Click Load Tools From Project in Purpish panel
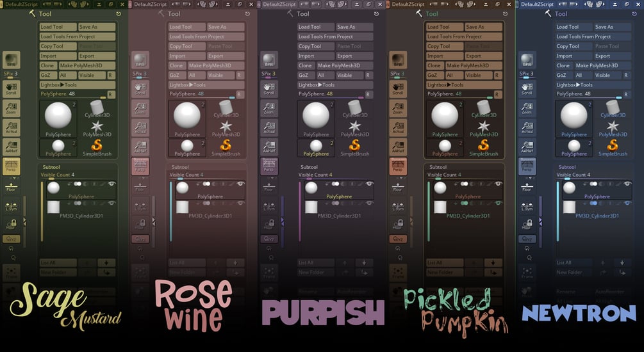This screenshot has height=352, width=644. click(335, 36)
